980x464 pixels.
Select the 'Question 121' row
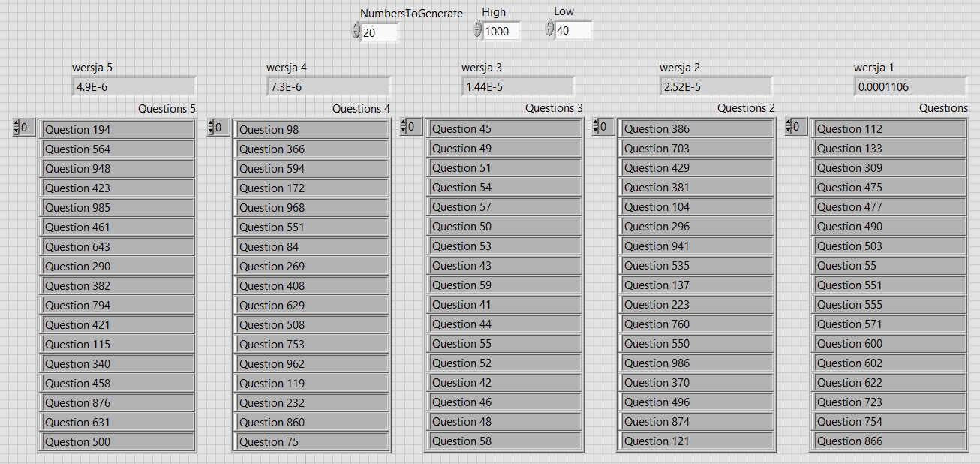click(x=697, y=441)
